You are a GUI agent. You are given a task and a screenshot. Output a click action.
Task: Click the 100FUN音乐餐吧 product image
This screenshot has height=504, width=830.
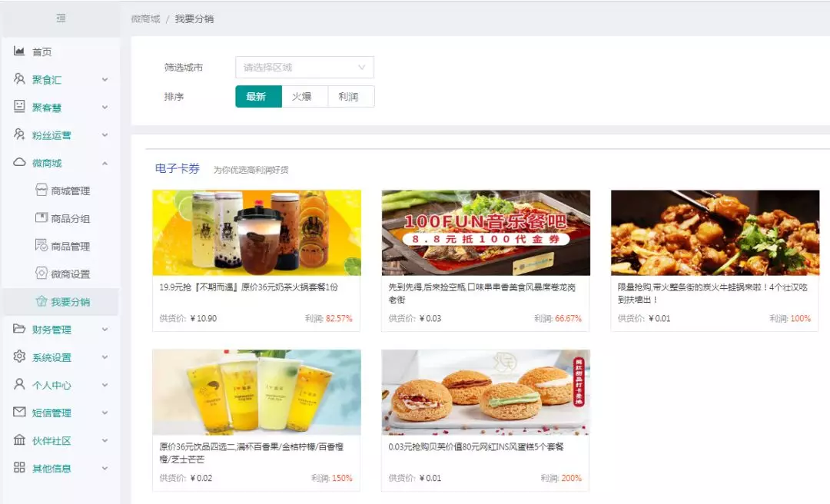tap(486, 233)
